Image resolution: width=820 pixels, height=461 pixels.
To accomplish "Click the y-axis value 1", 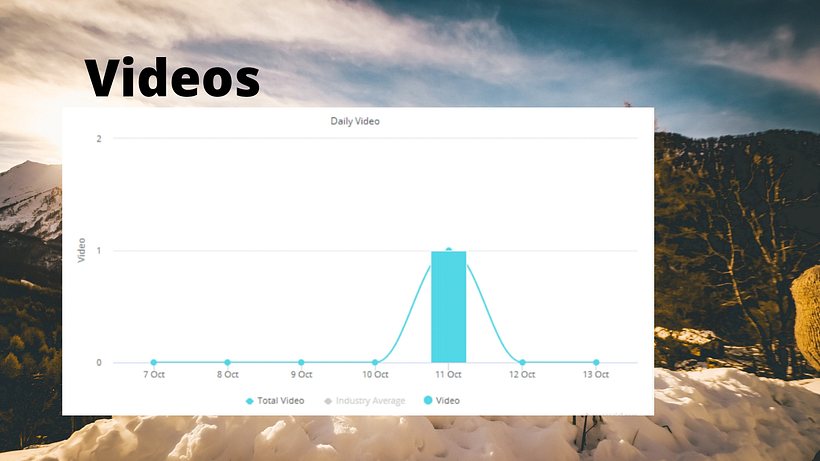I will pos(99,251).
